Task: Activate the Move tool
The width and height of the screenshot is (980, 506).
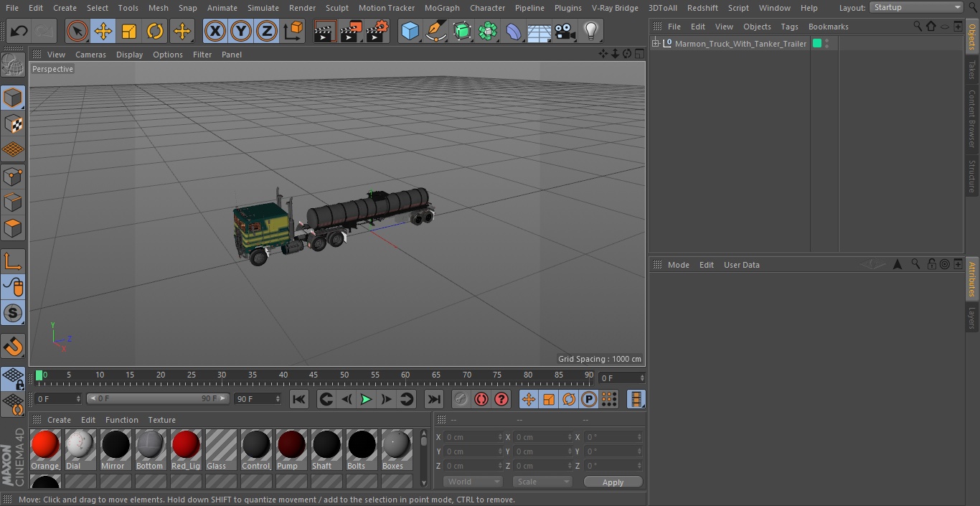Action: tap(103, 31)
